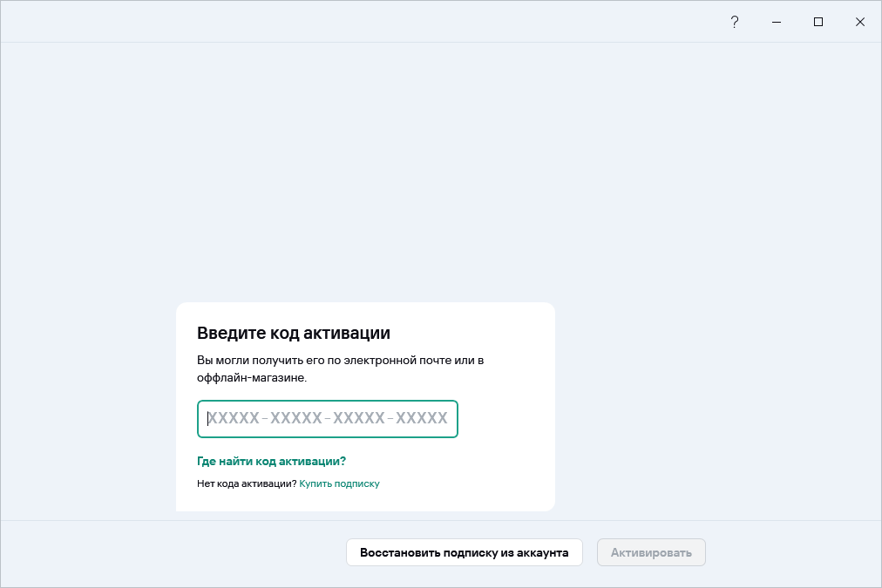Minimize the Kaspersky window

point(776,21)
